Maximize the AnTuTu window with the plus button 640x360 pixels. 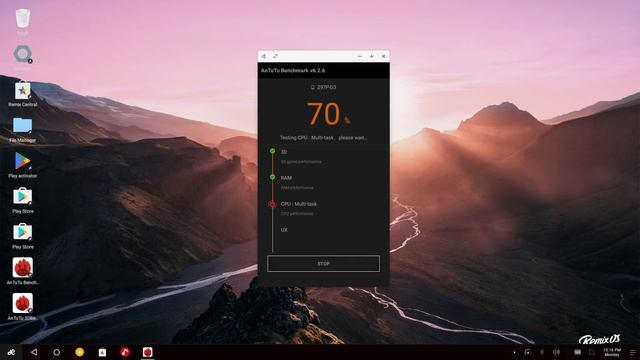point(371,56)
